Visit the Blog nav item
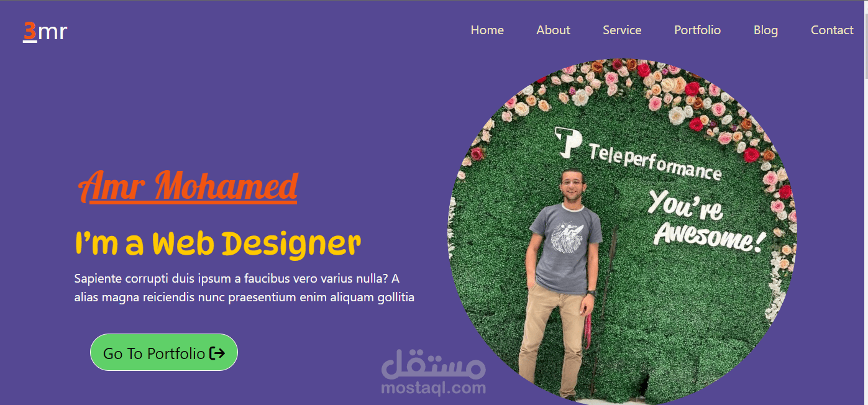Viewport: 868px width, 405px height. tap(765, 30)
